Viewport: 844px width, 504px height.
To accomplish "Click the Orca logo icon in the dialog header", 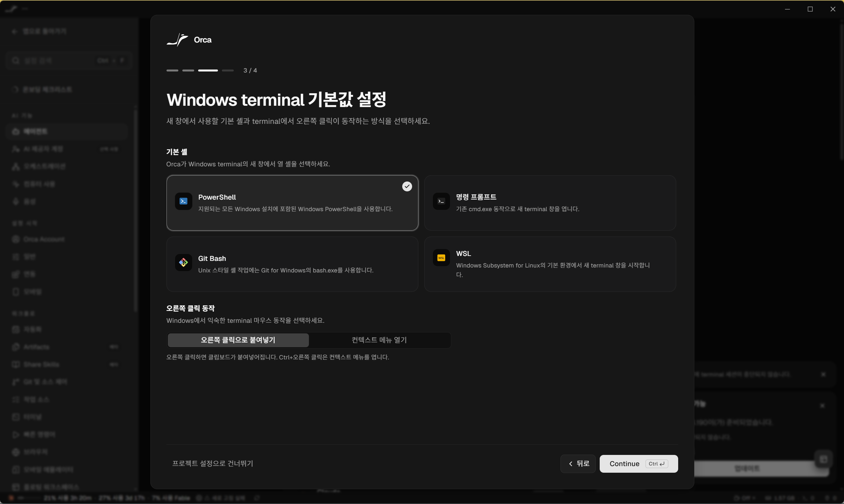I will (x=177, y=40).
